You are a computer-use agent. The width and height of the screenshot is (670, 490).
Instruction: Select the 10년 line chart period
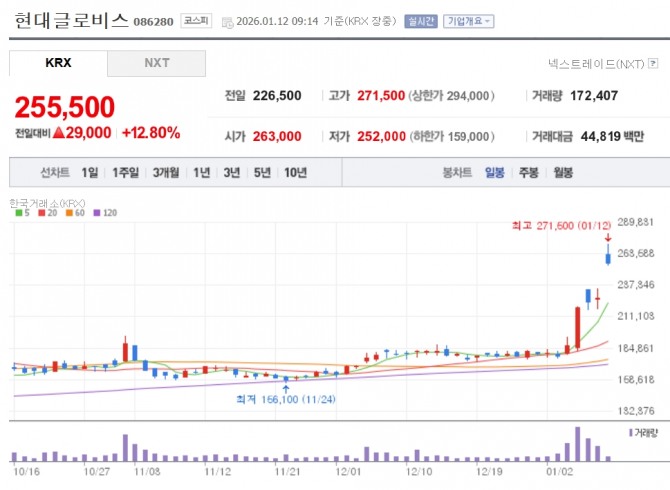coord(296,173)
